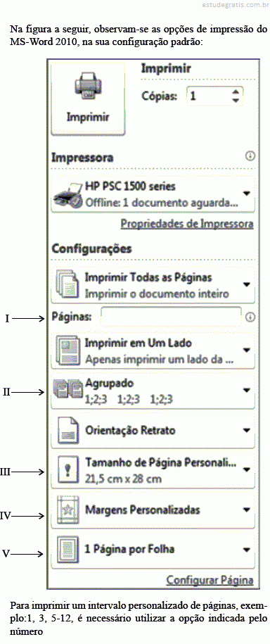The width and height of the screenshot is (270, 644).
Task: Click the large Imprimir printer button
Action: 88,98
